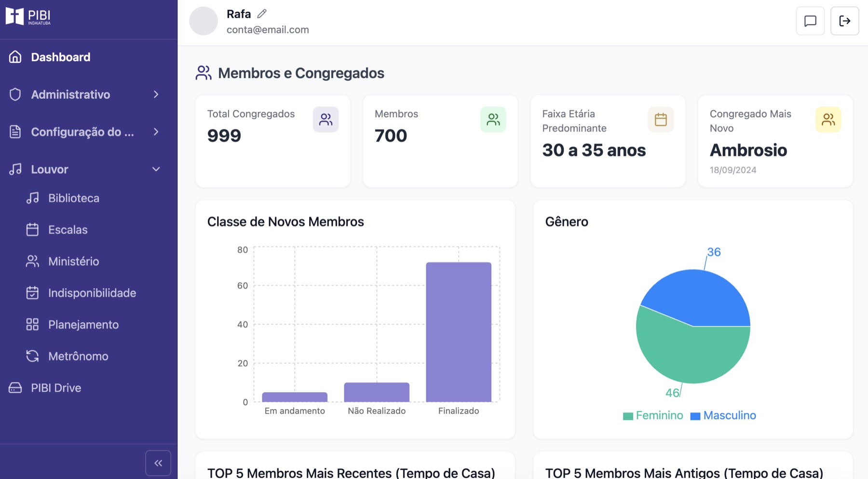Collapse the Louvor submenu chevron

pos(156,169)
